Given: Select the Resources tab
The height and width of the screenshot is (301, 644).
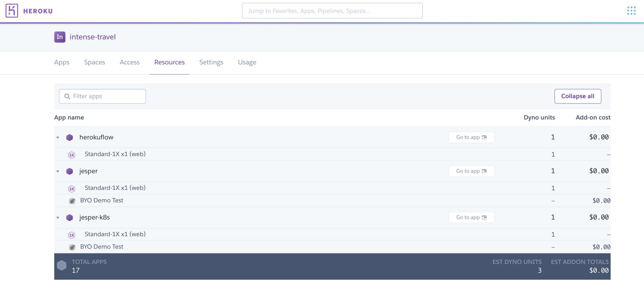Looking at the screenshot, I should 169,62.
